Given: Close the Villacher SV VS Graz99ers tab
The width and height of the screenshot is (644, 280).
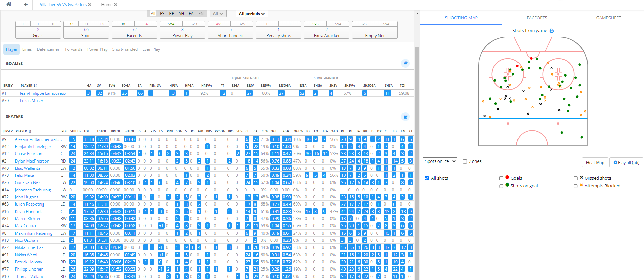Looking at the screenshot, I should [x=90, y=5].
